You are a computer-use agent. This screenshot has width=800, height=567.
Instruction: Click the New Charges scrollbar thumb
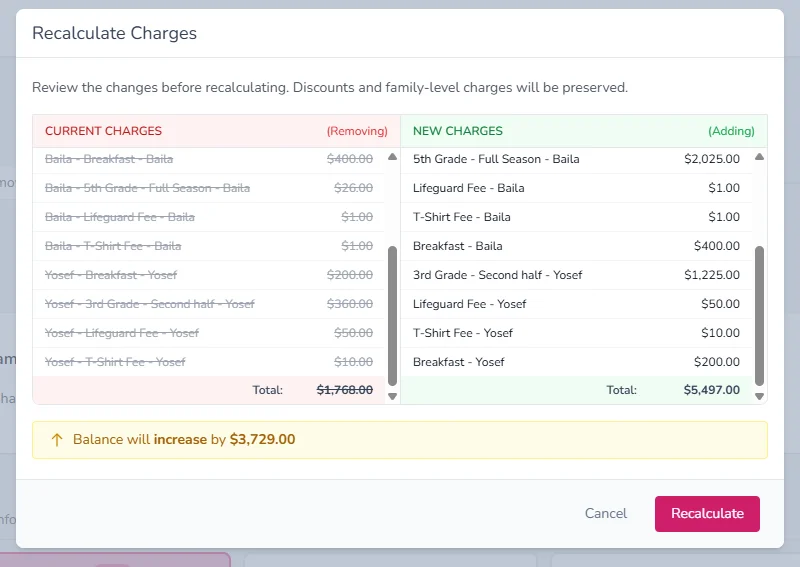pos(759,316)
